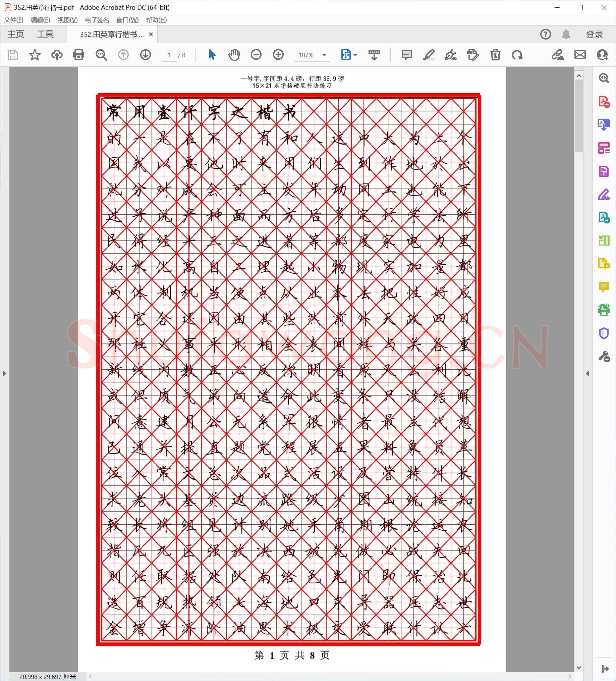Select the Highlight text tool

(429, 55)
